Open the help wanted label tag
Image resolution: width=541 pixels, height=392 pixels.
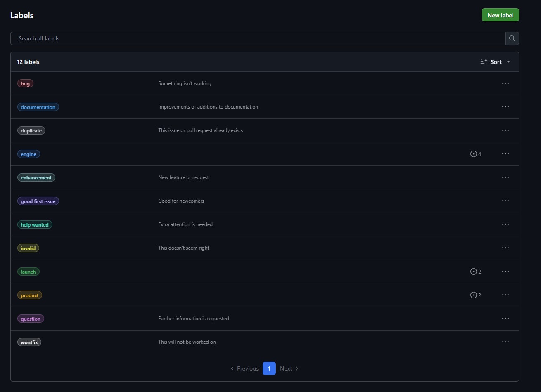(35, 225)
